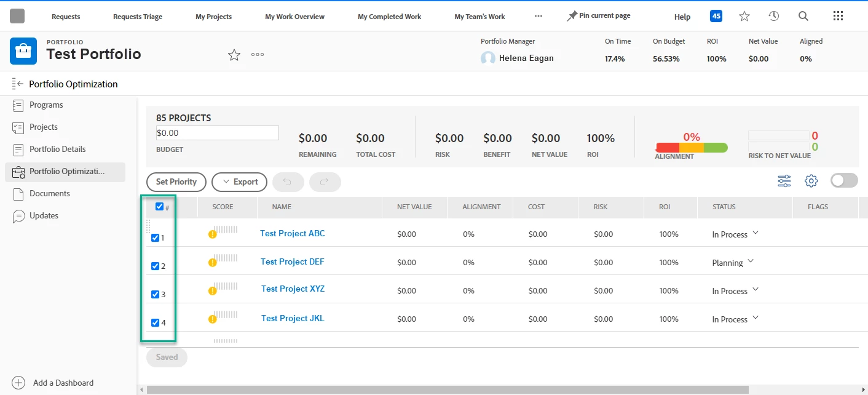Image resolution: width=868 pixels, height=395 pixels.
Task: Click the horizontal scrollbar at bottom
Action: [448, 389]
